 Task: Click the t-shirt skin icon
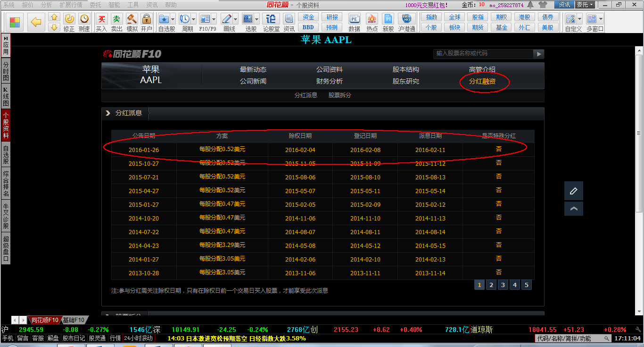pyautogui.click(x=543, y=5)
